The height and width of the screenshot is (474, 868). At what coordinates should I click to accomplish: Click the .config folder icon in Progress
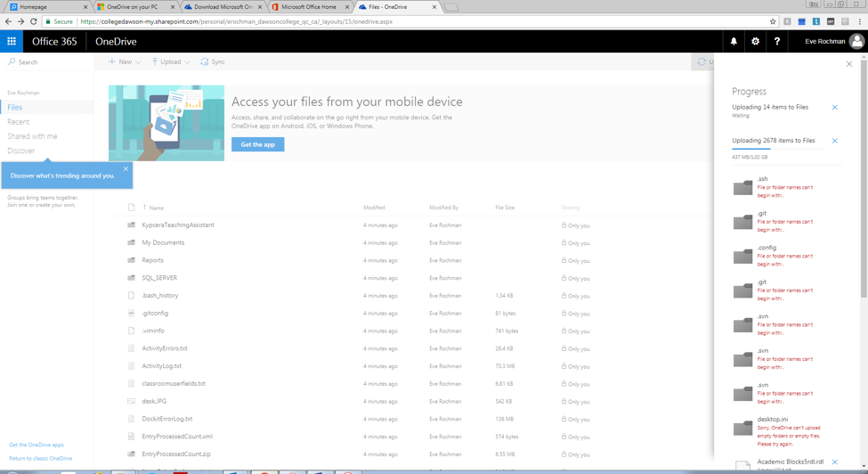(x=742, y=257)
